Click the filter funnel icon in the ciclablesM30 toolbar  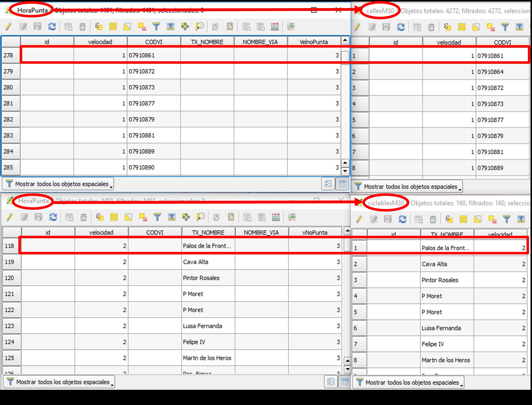[506, 219]
